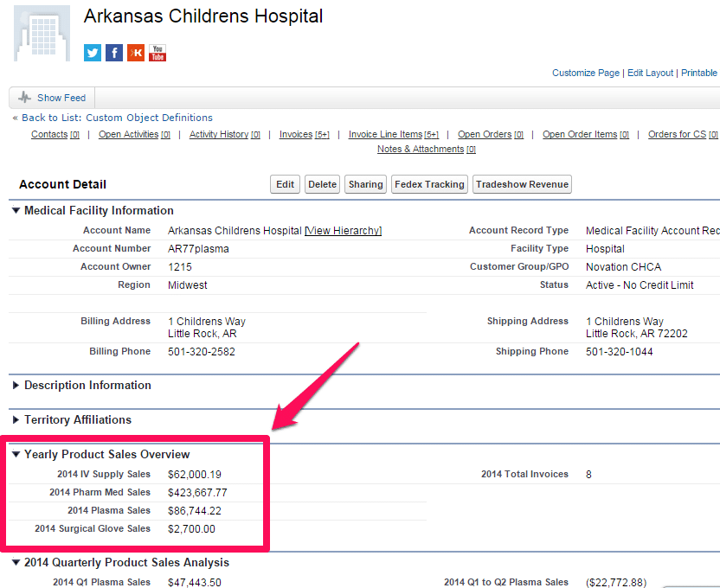Collapse 2014 Quarterly Product Sales Analysis
Screen dimensions: 720x588
tap(16, 563)
